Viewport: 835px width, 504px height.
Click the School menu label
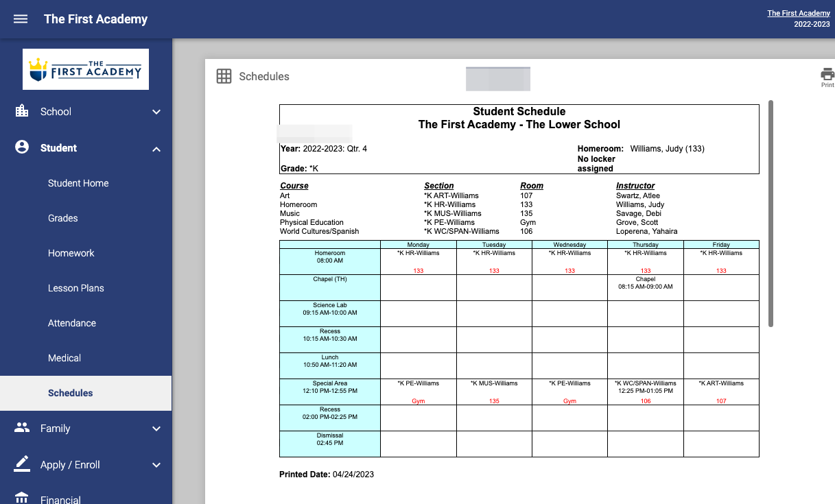click(x=56, y=112)
